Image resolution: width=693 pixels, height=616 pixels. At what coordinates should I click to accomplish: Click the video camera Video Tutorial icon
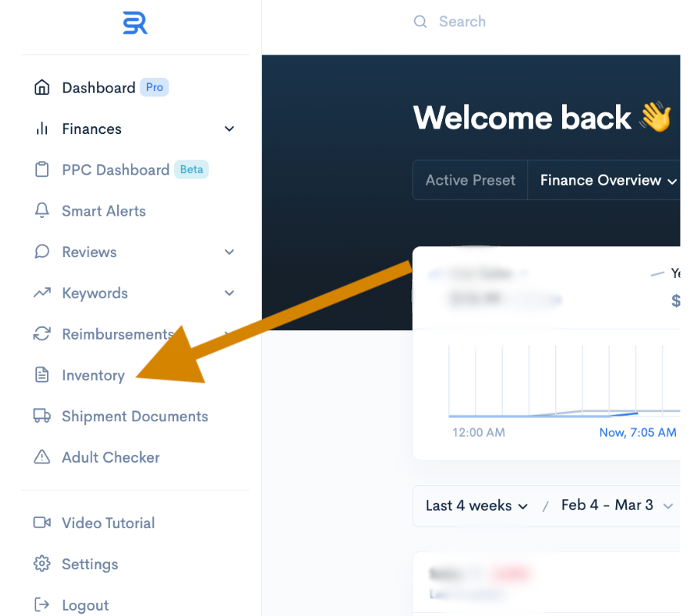click(x=42, y=523)
